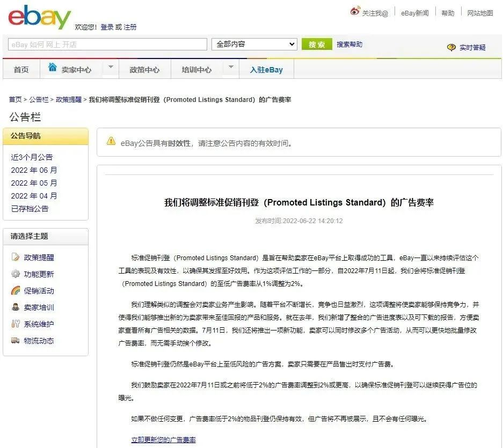Click the 公告栏 breadcrumb link

click(x=39, y=99)
